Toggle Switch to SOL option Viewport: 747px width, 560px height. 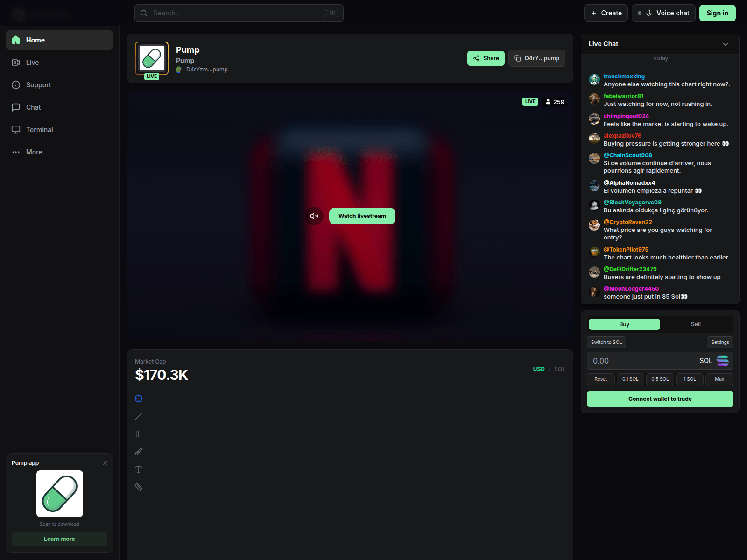(x=606, y=342)
